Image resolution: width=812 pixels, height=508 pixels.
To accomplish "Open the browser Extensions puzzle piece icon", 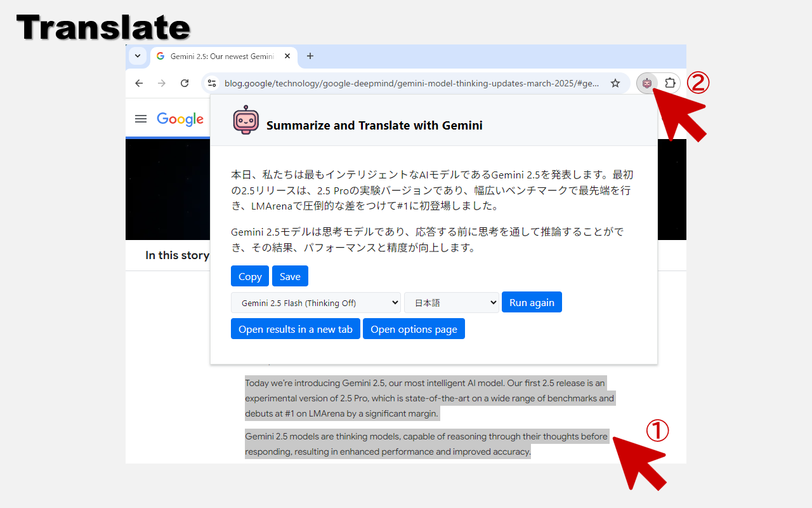I will pos(669,83).
